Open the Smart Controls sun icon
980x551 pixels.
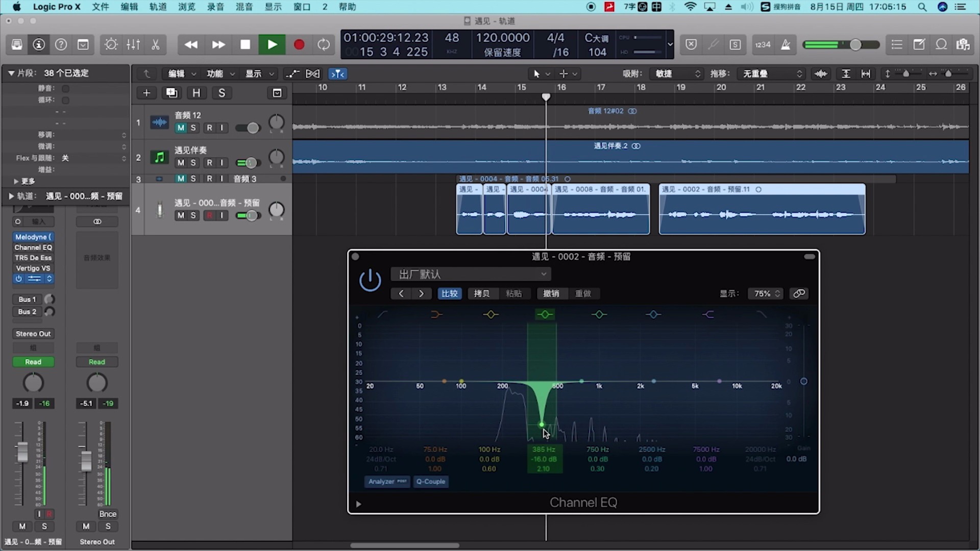[x=111, y=45]
